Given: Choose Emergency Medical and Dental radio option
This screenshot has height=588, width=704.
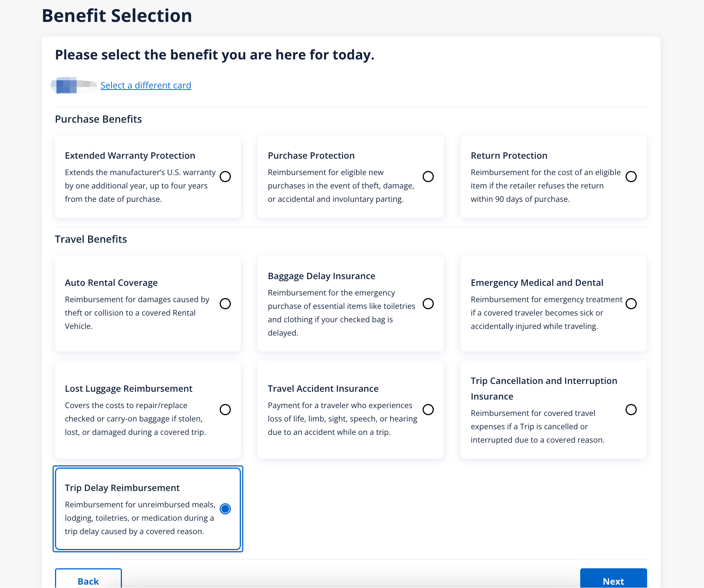Looking at the screenshot, I should click(x=631, y=304).
